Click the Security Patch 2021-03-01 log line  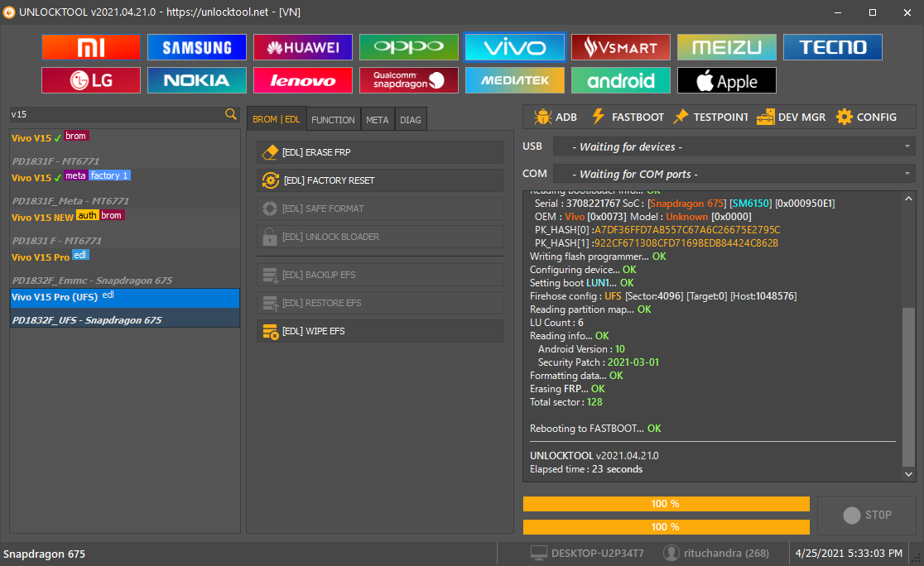click(598, 362)
